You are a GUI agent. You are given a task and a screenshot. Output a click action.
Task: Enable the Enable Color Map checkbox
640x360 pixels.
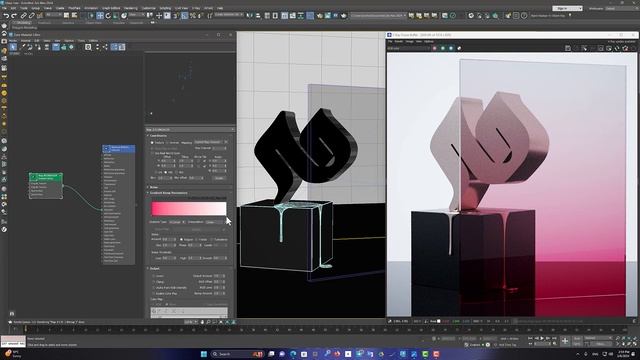pos(154,293)
